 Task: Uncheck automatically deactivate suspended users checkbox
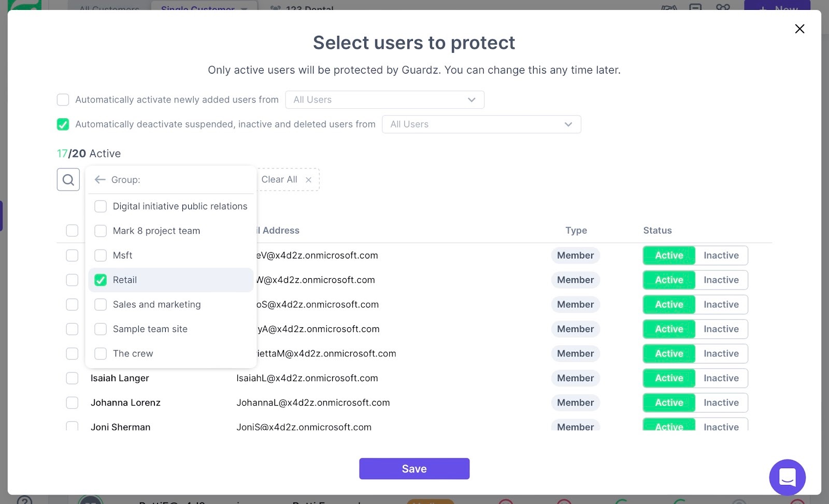coord(63,124)
